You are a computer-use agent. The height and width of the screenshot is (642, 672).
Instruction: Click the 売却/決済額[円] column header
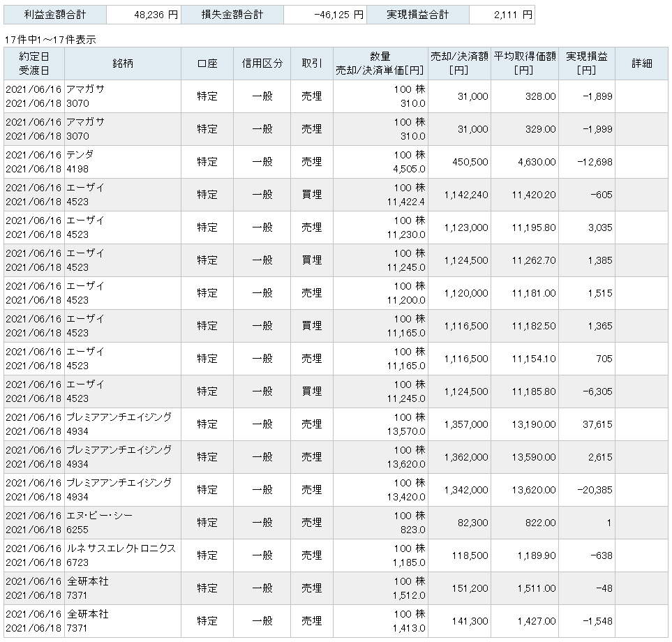(x=459, y=64)
